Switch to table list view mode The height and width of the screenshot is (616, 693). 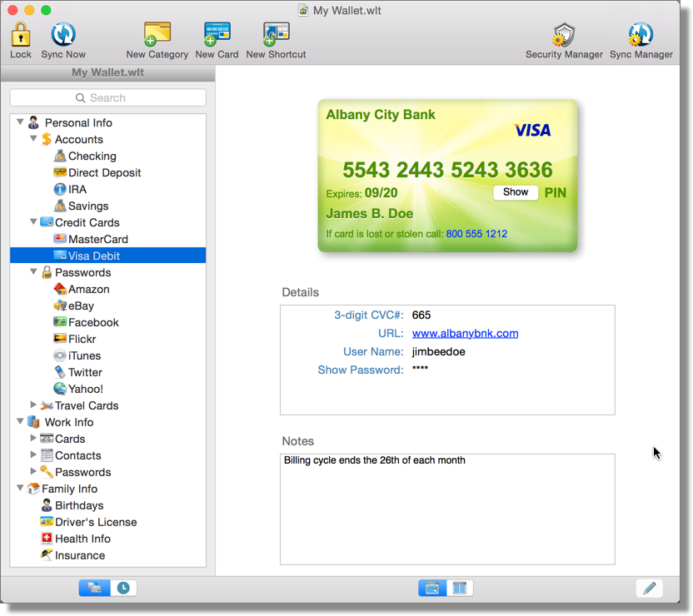point(460,588)
